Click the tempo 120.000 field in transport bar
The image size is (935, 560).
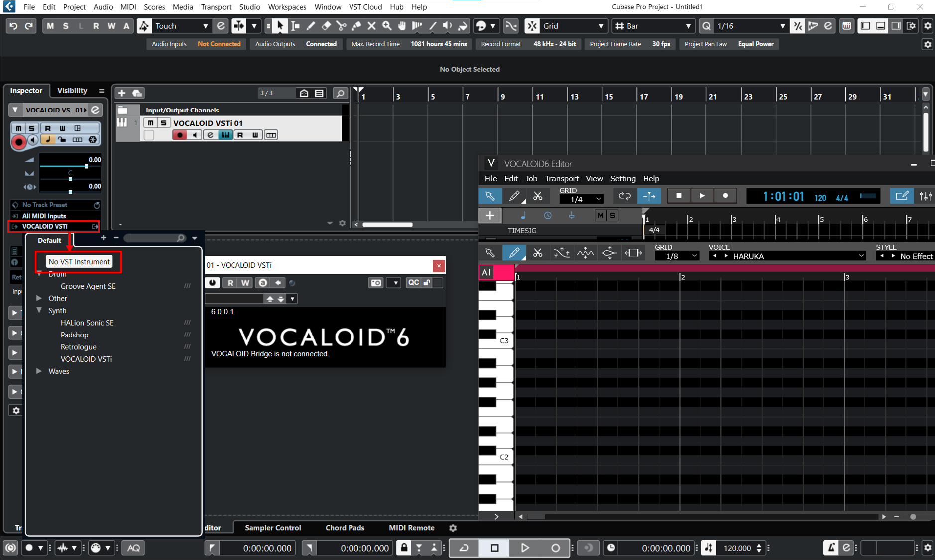[737, 548]
